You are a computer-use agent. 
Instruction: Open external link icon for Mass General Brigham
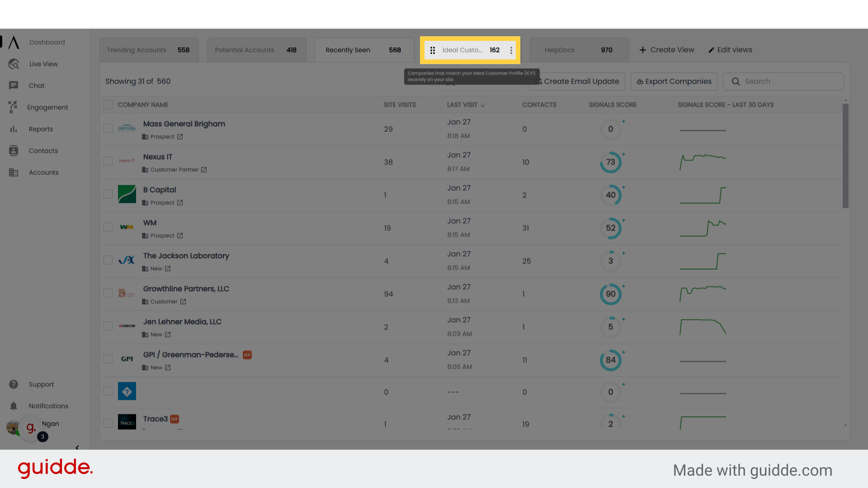click(180, 136)
